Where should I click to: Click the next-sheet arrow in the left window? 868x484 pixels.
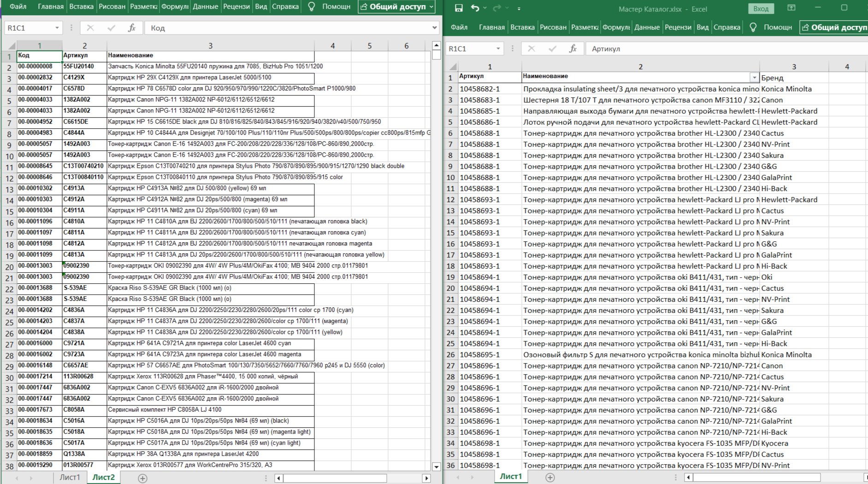click(31, 478)
